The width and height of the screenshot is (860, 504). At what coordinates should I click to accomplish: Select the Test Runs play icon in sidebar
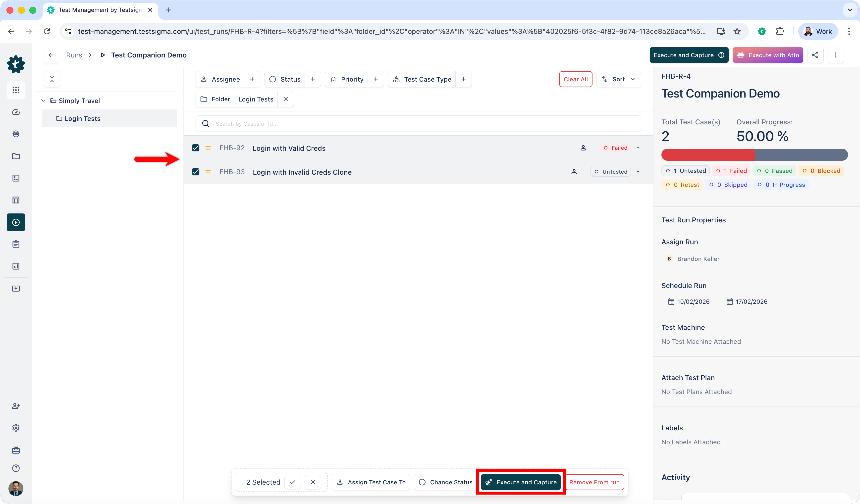pyautogui.click(x=16, y=222)
